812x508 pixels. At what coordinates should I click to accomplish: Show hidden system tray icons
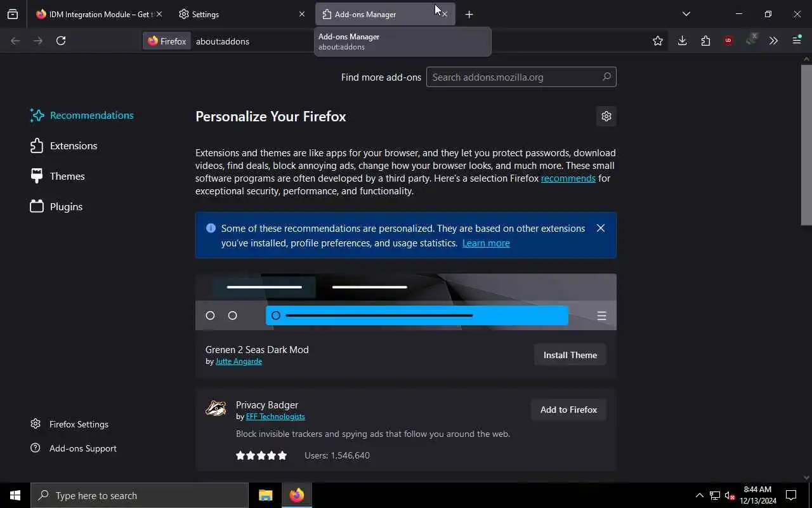[x=699, y=495]
